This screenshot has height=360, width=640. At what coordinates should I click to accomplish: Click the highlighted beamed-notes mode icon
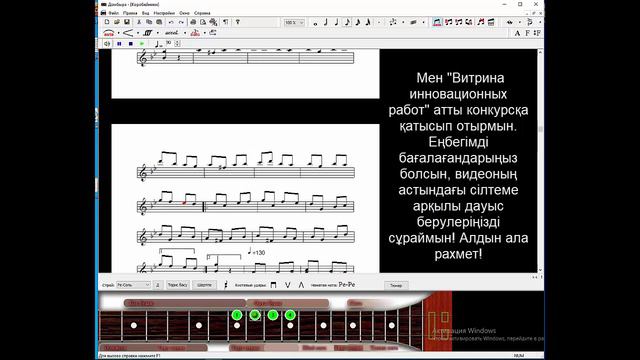coord(437,22)
